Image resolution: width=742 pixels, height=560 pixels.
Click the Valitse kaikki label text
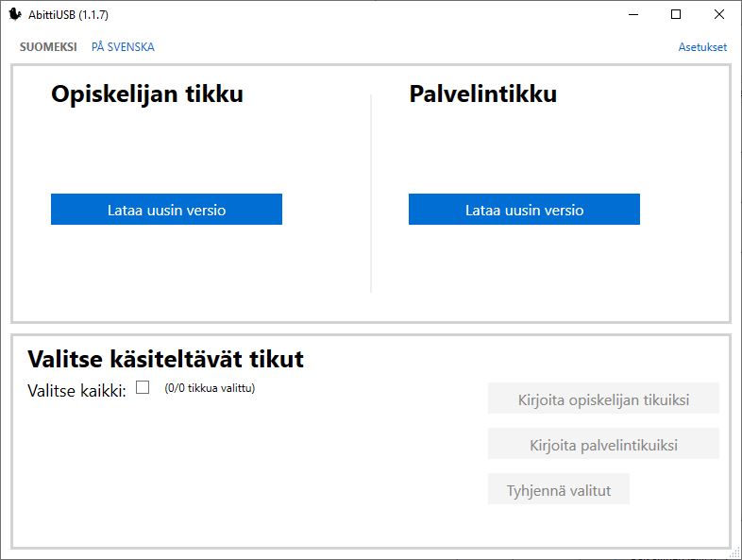coord(76,390)
